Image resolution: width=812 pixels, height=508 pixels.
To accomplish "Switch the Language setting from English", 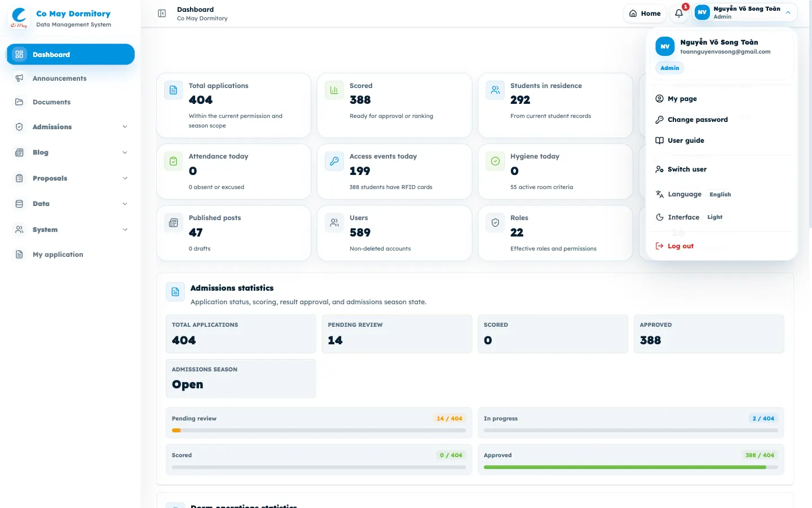I will point(693,194).
